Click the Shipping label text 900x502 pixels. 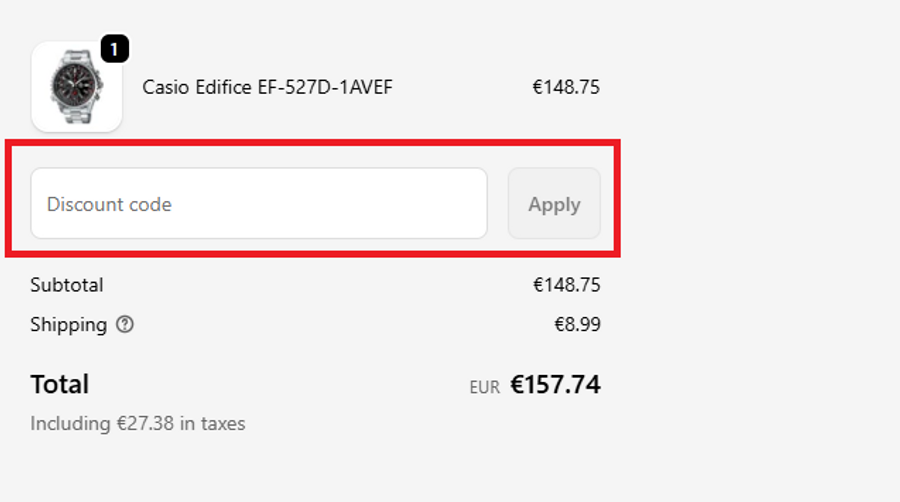click(68, 325)
